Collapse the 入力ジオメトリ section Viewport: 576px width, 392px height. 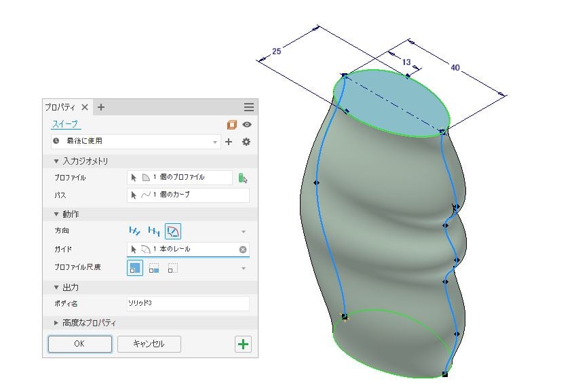click(x=56, y=161)
